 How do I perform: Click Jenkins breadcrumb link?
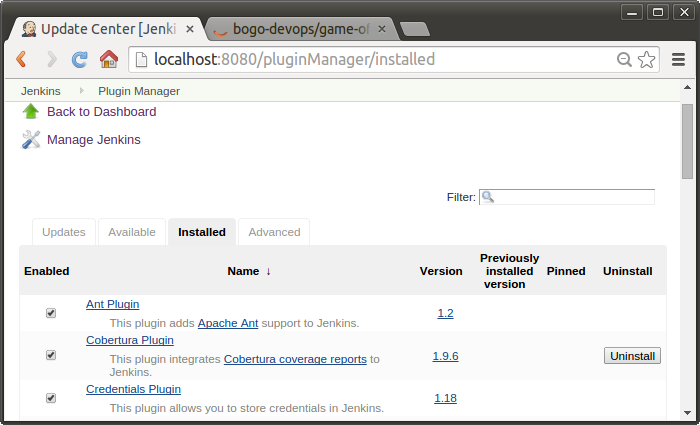point(41,91)
